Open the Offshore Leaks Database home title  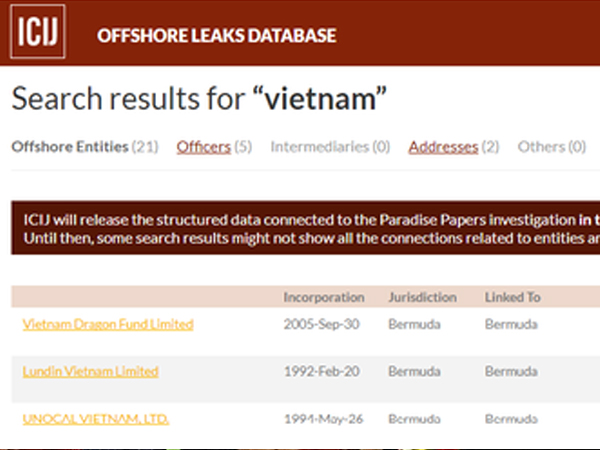tap(217, 36)
